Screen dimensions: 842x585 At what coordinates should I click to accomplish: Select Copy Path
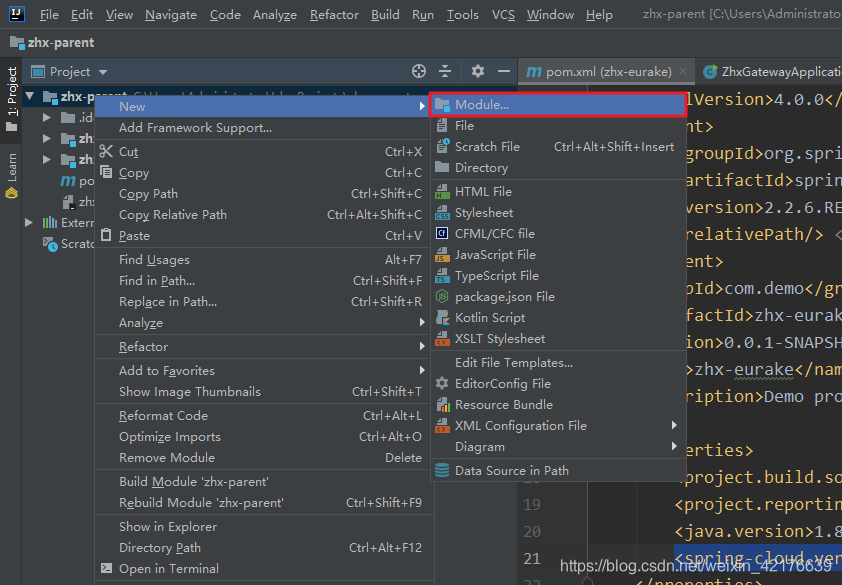(x=263, y=194)
